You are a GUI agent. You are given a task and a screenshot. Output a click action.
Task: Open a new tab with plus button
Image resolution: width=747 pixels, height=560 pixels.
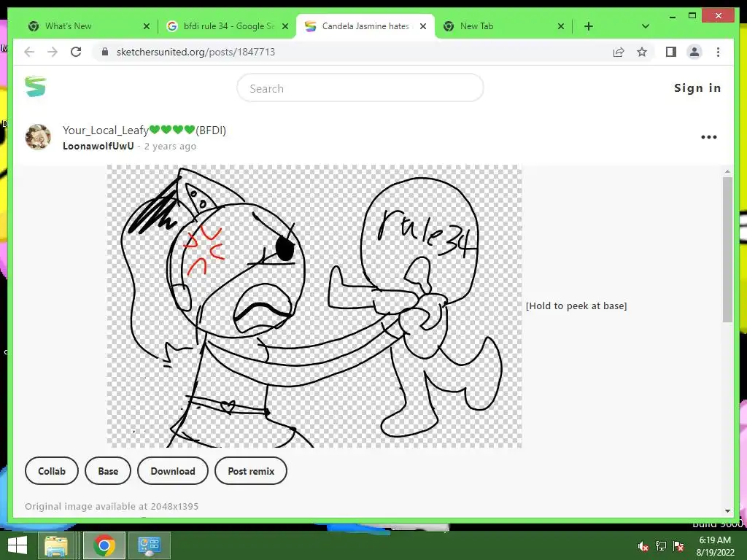tap(589, 26)
